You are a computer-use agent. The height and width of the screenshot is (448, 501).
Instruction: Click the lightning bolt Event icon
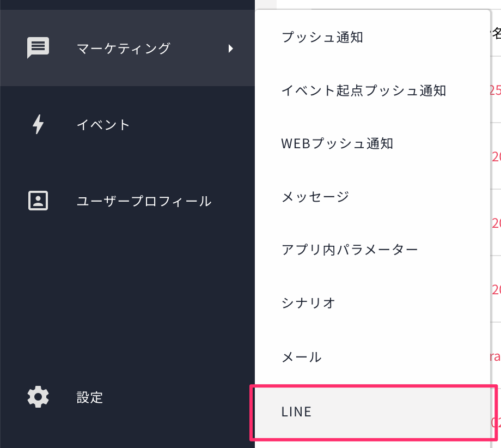coord(38,124)
